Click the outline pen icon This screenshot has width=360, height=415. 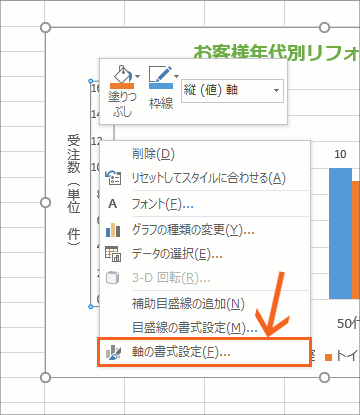pos(161,74)
